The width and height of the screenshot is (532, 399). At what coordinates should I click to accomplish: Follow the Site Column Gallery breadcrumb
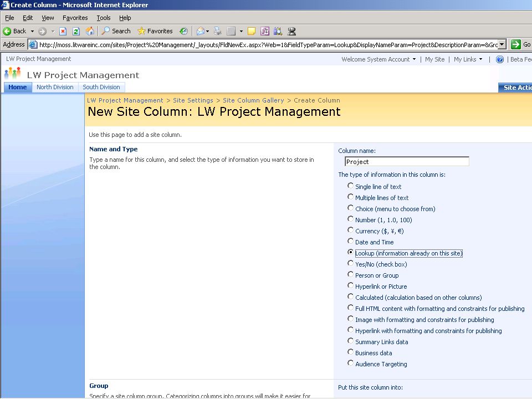pyautogui.click(x=253, y=100)
